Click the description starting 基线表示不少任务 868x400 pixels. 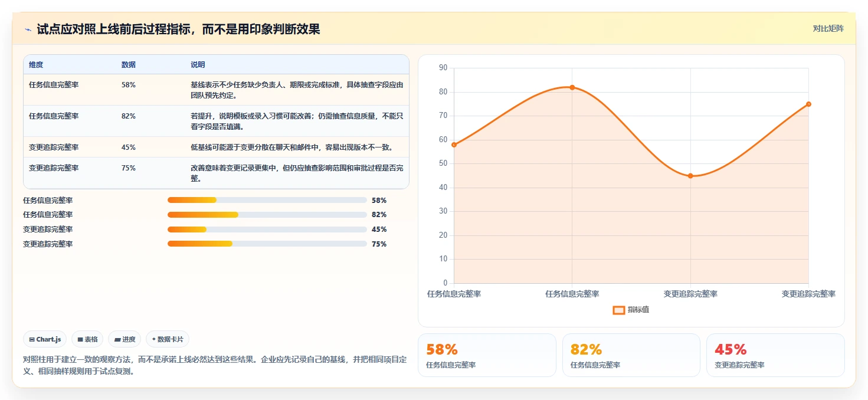pyautogui.click(x=297, y=90)
